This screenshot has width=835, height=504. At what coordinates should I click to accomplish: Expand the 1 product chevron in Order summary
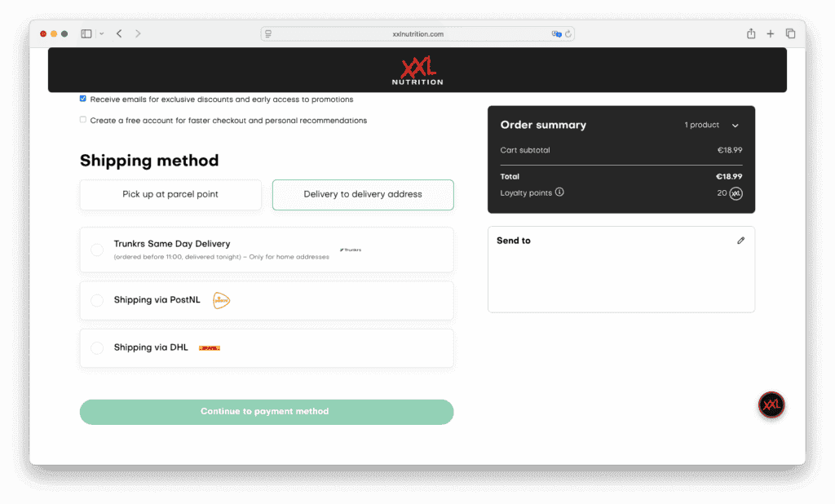pos(735,126)
